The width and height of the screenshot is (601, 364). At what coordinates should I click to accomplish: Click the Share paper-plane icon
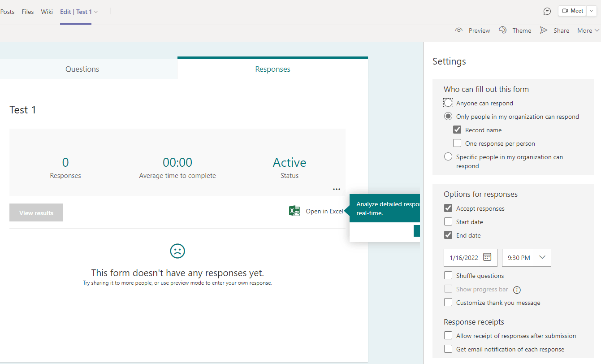tap(544, 30)
